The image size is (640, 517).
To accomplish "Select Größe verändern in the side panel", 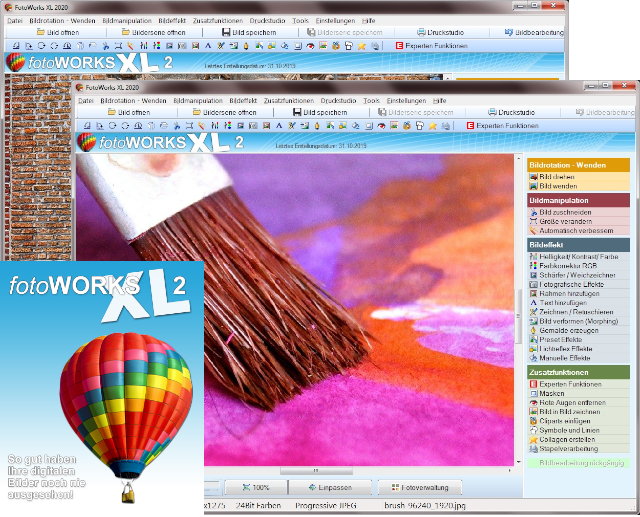I will pos(578,222).
